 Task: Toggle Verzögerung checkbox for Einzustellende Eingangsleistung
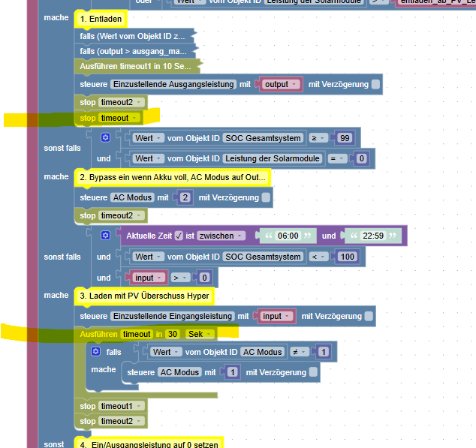[x=369, y=316]
